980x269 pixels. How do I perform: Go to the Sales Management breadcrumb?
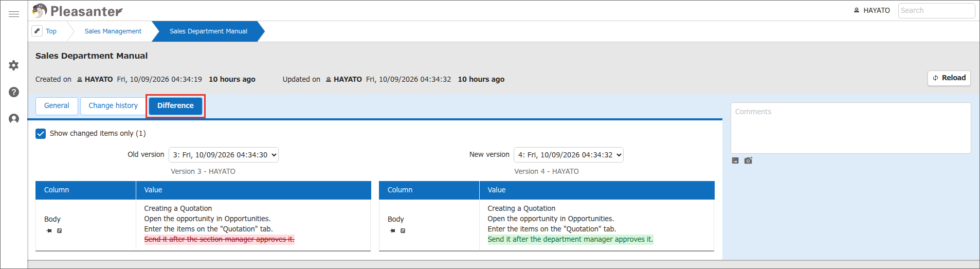tap(113, 31)
